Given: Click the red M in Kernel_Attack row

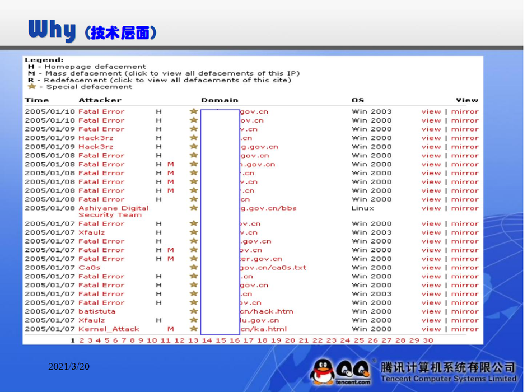Looking at the screenshot, I should (x=171, y=329).
